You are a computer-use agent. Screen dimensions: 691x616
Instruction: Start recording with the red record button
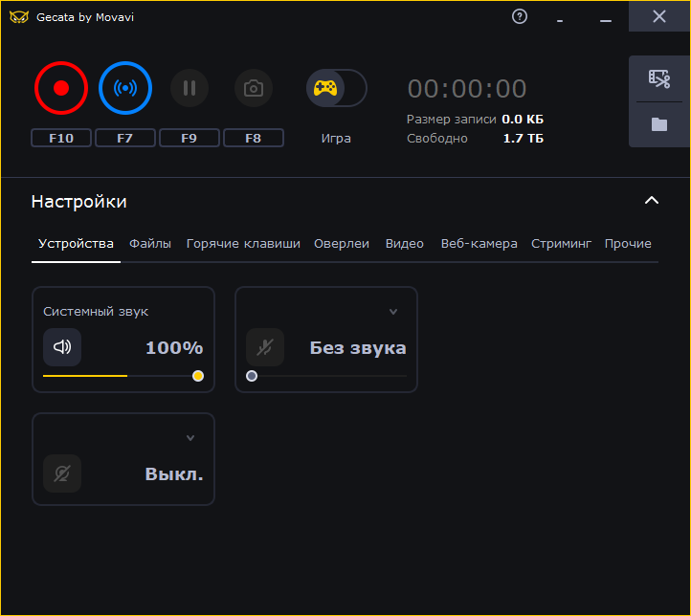click(x=61, y=88)
